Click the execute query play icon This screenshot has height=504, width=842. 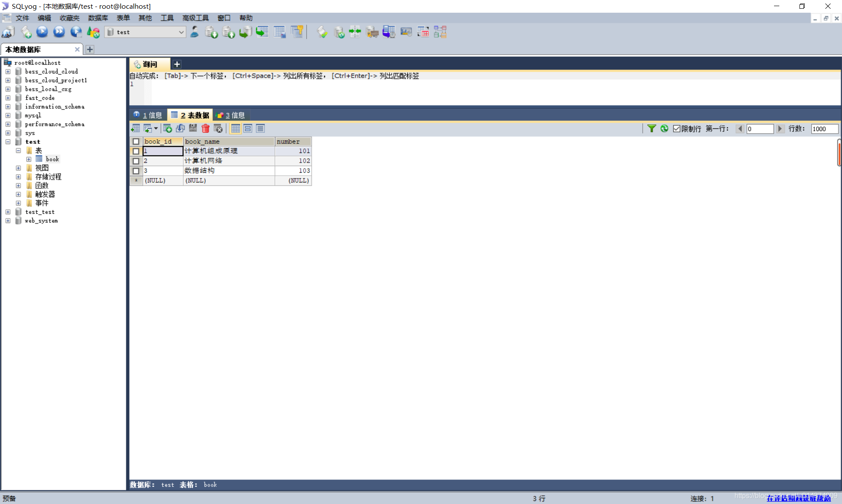[42, 32]
